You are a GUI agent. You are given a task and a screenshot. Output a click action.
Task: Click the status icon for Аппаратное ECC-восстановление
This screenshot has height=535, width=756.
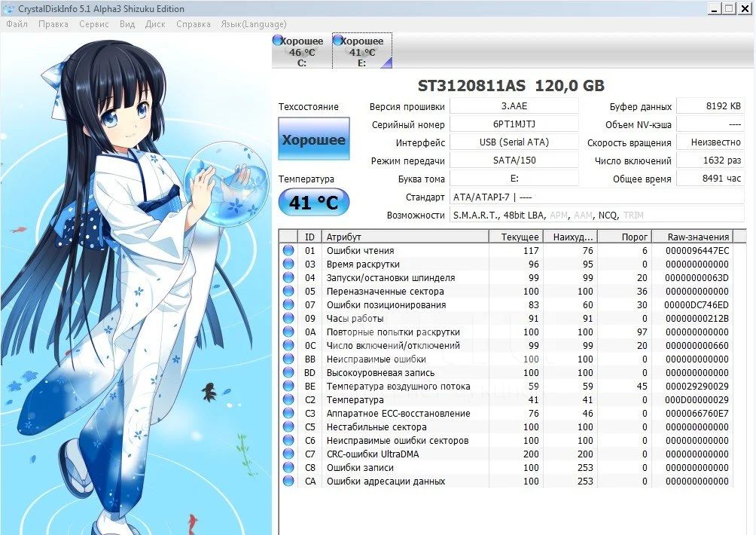(288, 413)
